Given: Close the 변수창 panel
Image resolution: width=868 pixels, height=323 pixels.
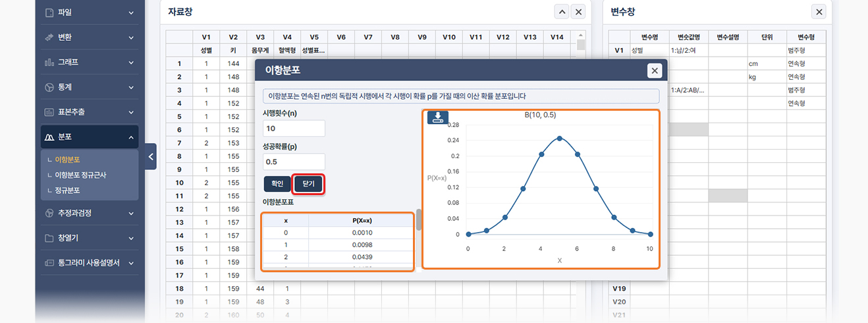Looking at the screenshot, I should [x=819, y=12].
